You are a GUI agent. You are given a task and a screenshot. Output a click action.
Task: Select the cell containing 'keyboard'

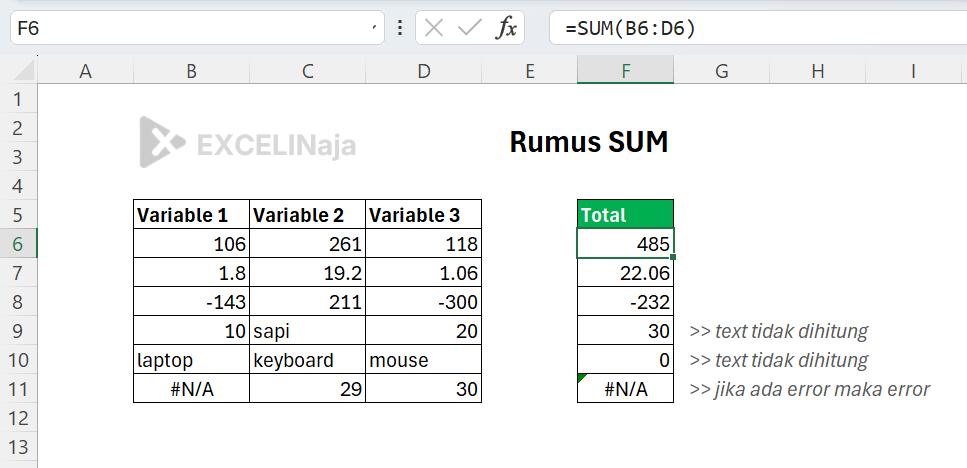pyautogui.click(x=308, y=359)
